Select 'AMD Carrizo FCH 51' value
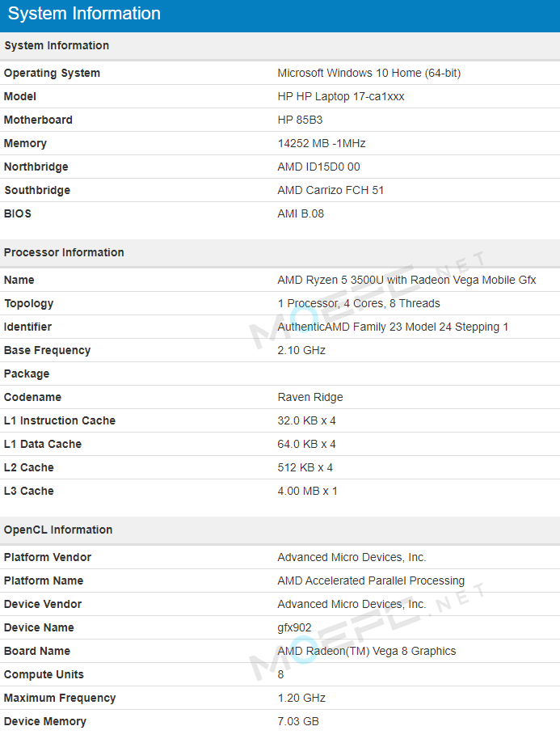The image size is (560, 743). [x=331, y=190]
